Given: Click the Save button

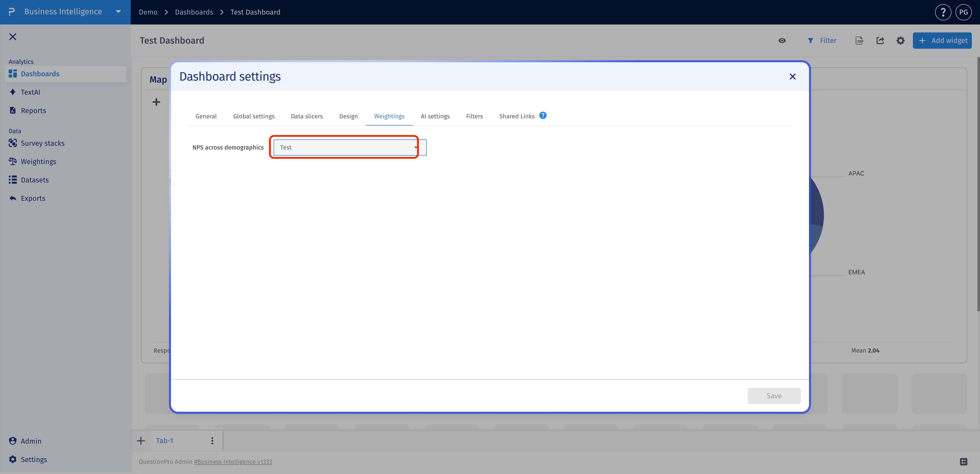Looking at the screenshot, I should pyautogui.click(x=774, y=396).
